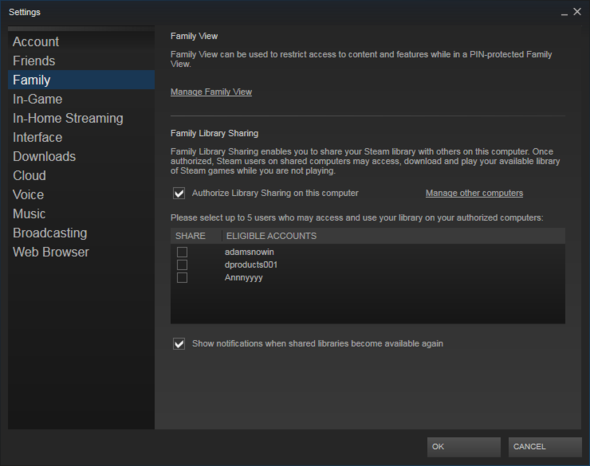Discard changes with the CANCEL button
Viewport: 590px width, 466px height.
pyautogui.click(x=545, y=447)
